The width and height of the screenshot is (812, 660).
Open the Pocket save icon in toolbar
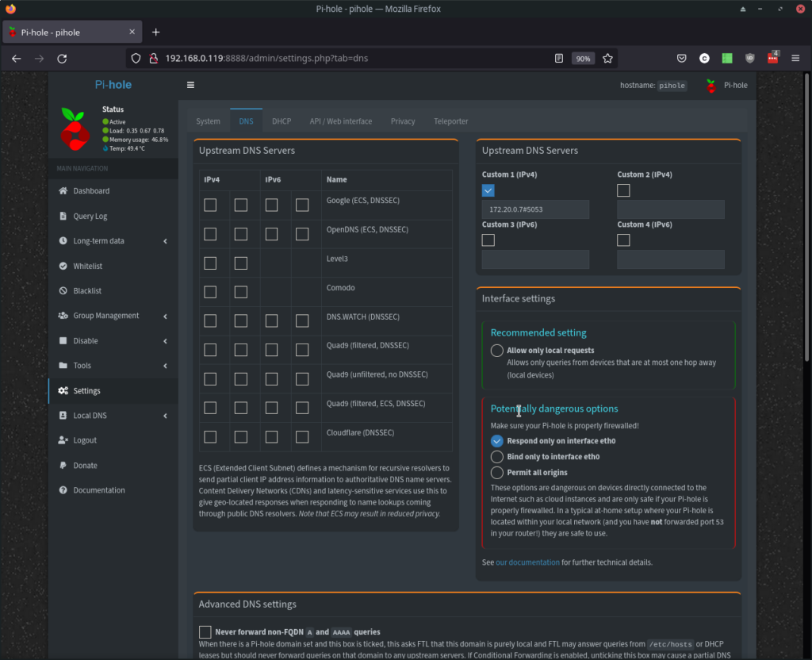coord(681,59)
